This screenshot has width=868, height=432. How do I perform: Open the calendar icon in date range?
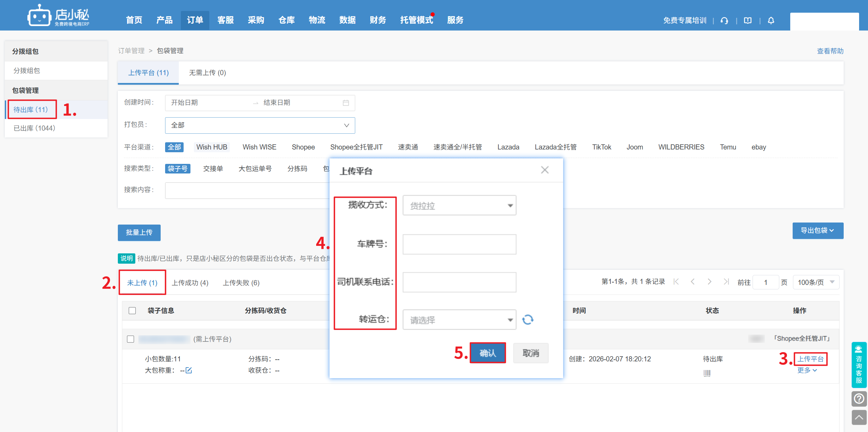tap(346, 103)
